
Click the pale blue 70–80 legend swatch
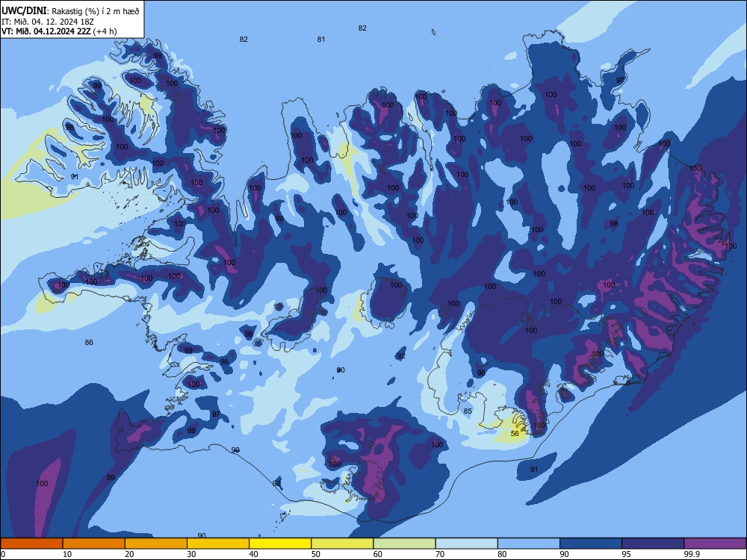point(466,544)
